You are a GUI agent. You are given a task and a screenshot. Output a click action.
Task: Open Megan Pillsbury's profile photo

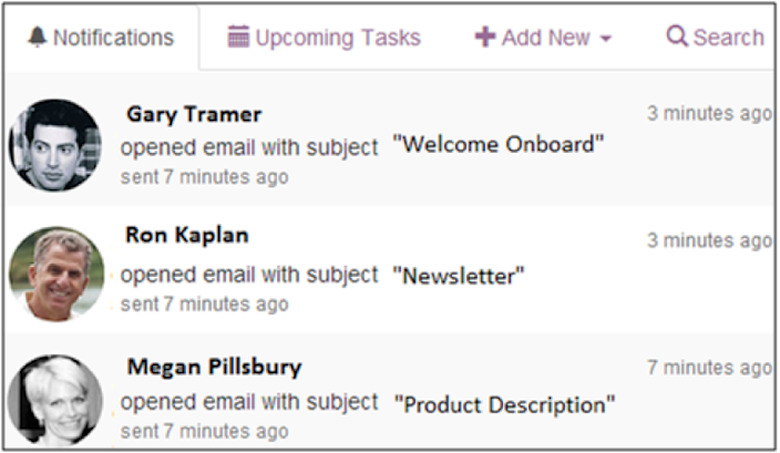click(55, 399)
